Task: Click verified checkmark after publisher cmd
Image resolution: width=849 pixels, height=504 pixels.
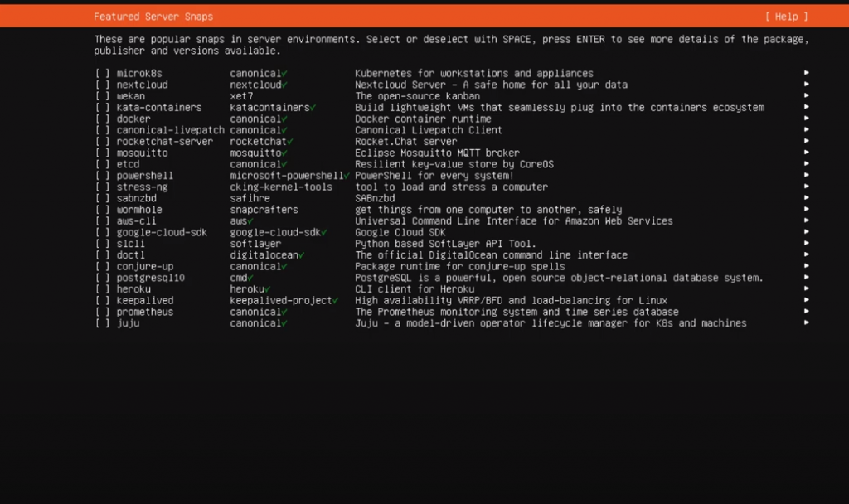Action: [x=250, y=279]
